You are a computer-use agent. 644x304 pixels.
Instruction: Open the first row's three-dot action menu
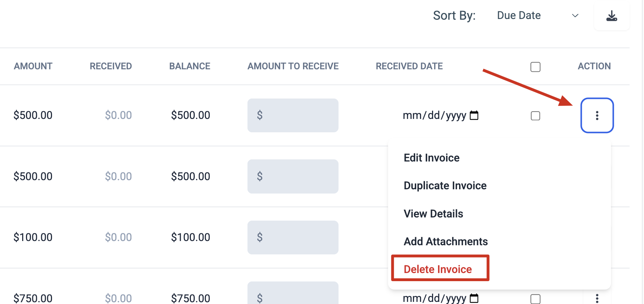(x=597, y=115)
